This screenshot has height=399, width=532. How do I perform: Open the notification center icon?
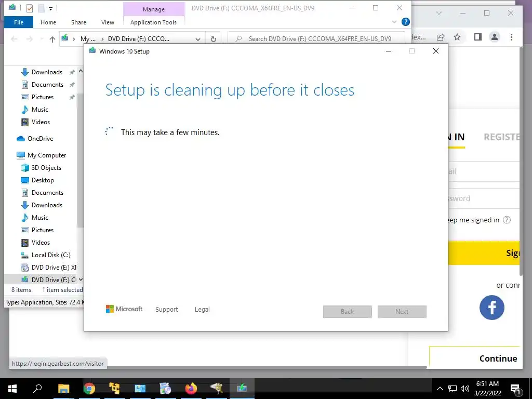(516, 390)
